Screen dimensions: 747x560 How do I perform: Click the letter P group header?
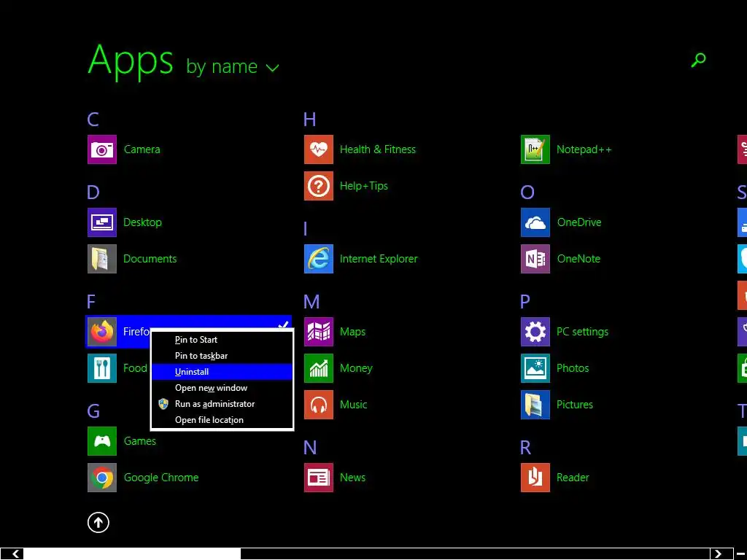pos(525,302)
